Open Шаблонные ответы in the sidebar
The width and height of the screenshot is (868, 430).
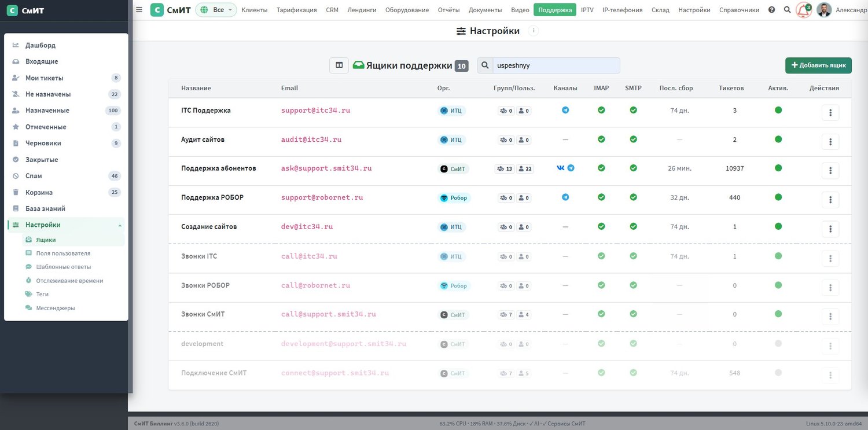coord(63,267)
